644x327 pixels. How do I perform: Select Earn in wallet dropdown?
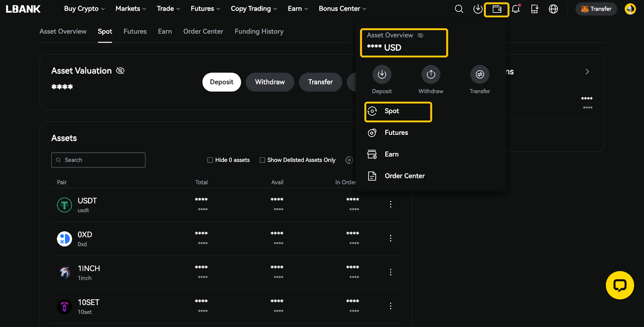[x=392, y=154]
